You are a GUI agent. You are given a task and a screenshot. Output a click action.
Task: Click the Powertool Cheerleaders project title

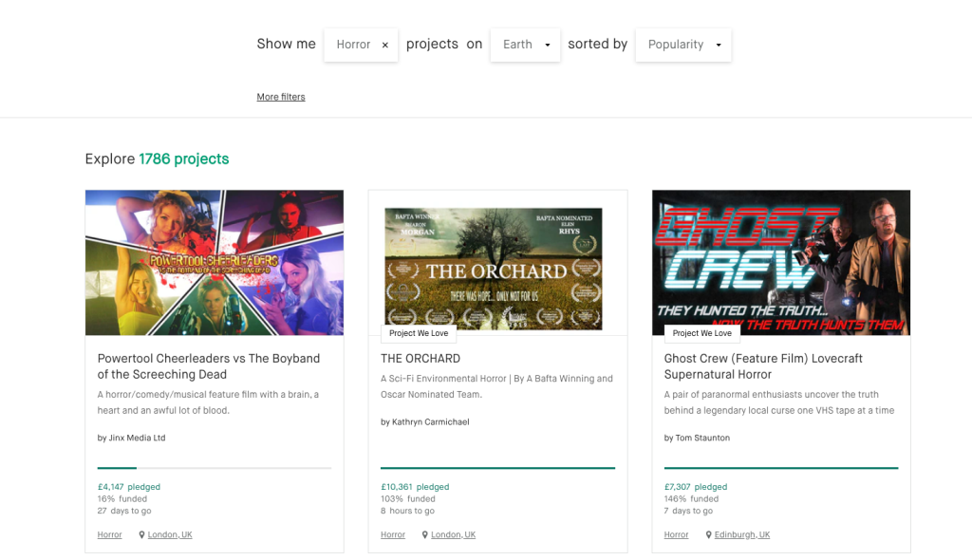[x=208, y=366]
